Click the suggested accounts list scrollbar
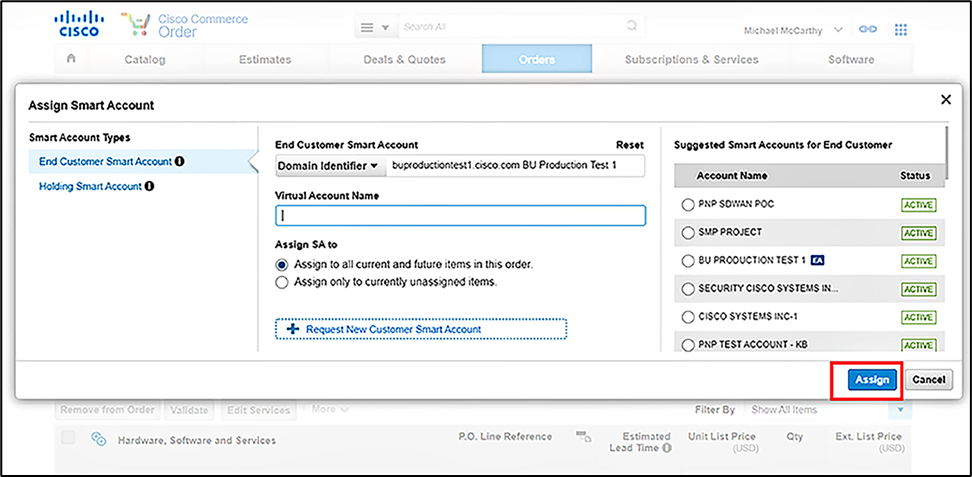 click(x=947, y=153)
